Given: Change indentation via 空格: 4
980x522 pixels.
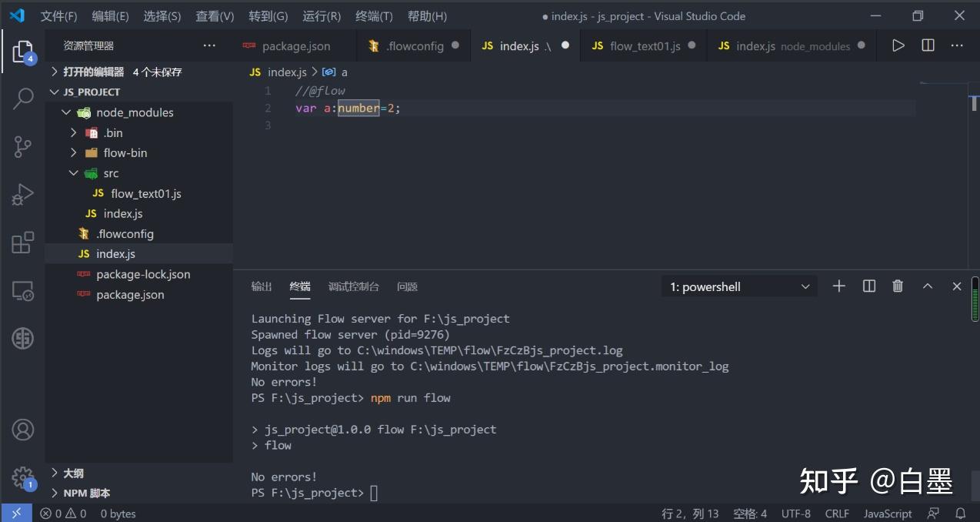Looking at the screenshot, I should 750,514.
